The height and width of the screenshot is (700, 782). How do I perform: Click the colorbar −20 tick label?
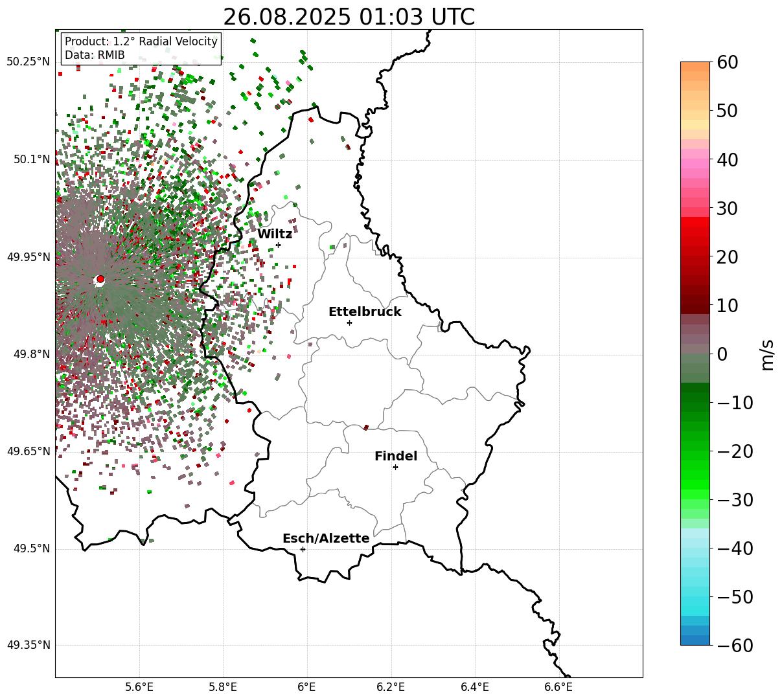coord(735,451)
